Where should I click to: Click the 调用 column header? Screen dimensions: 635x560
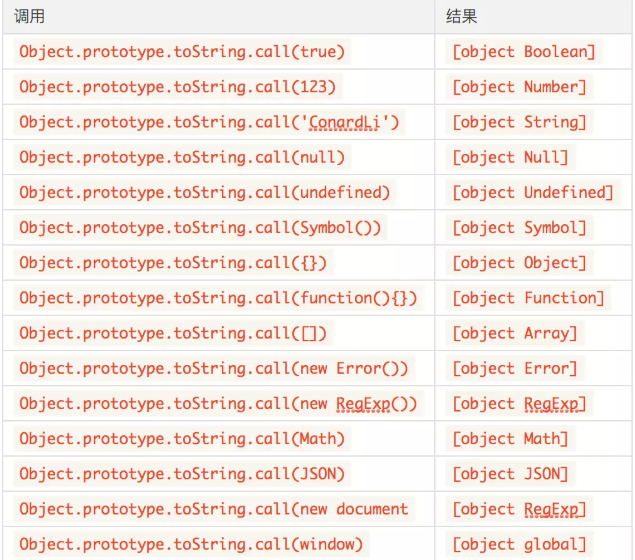coord(29,17)
